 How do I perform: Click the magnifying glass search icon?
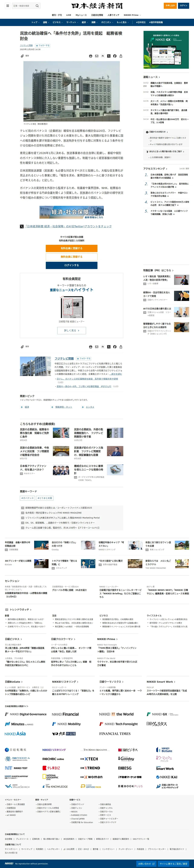click(37, 6)
